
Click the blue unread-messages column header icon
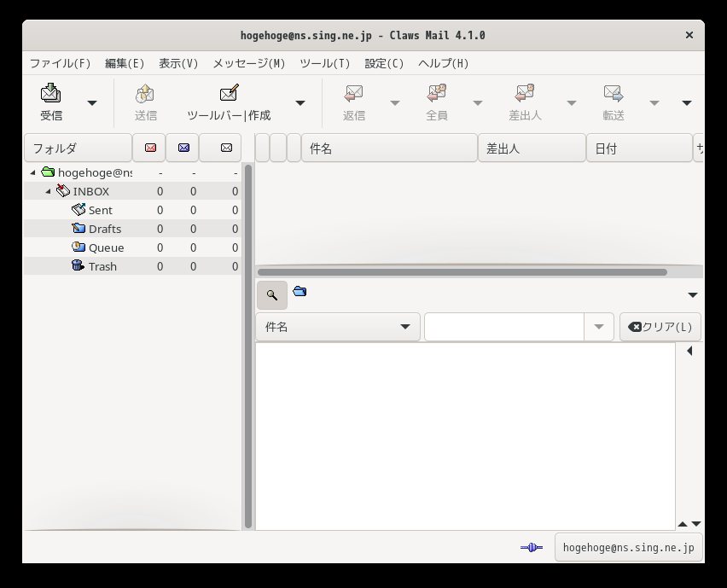pyautogui.click(x=183, y=148)
